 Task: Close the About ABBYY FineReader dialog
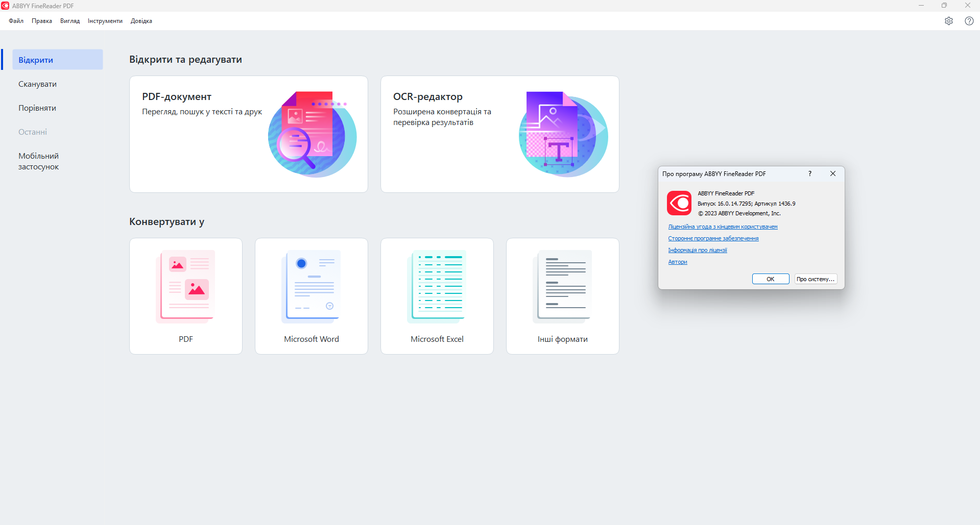click(x=833, y=174)
